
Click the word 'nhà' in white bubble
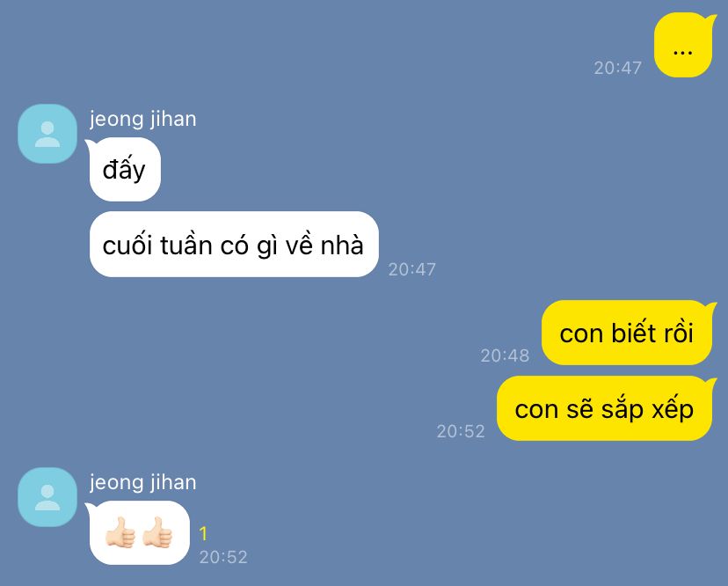[342, 245]
